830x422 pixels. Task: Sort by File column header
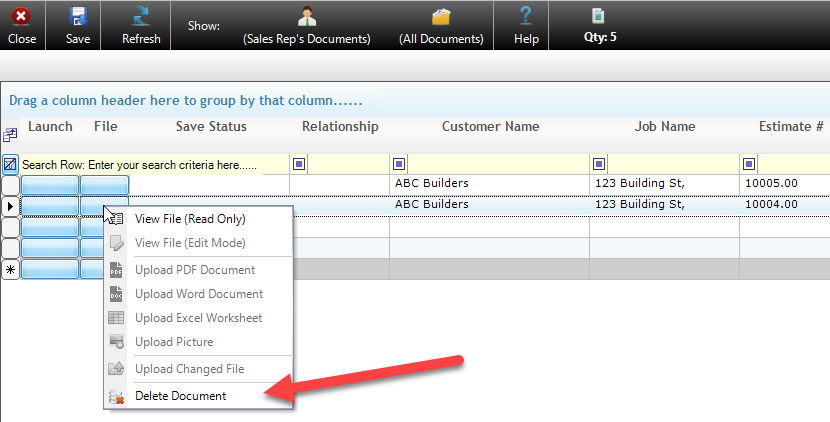click(106, 127)
